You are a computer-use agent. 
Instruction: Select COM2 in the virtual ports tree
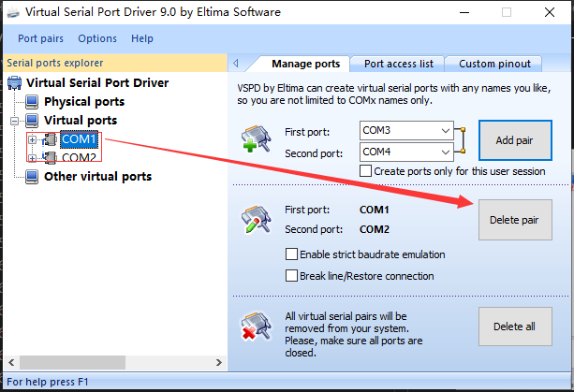coord(79,157)
